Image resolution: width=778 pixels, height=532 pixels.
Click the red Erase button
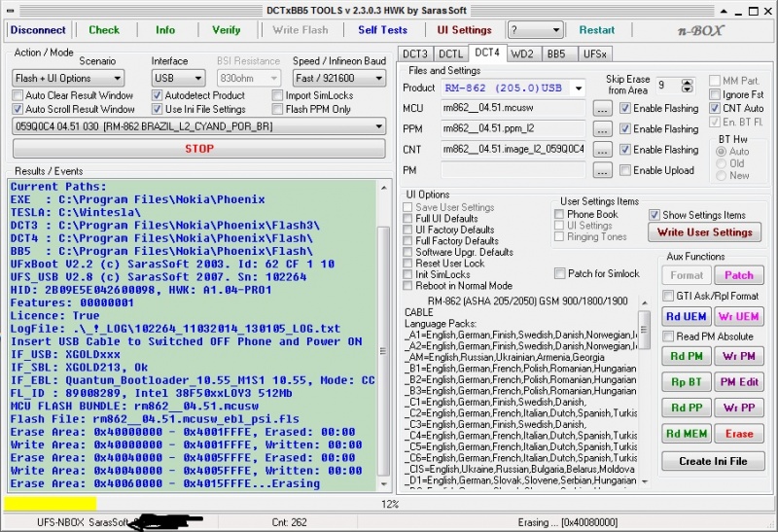tap(739, 434)
